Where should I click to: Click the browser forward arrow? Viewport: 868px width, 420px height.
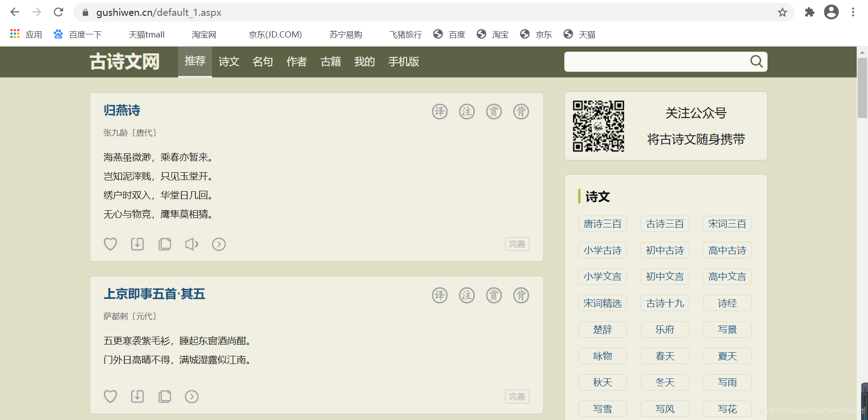click(37, 12)
